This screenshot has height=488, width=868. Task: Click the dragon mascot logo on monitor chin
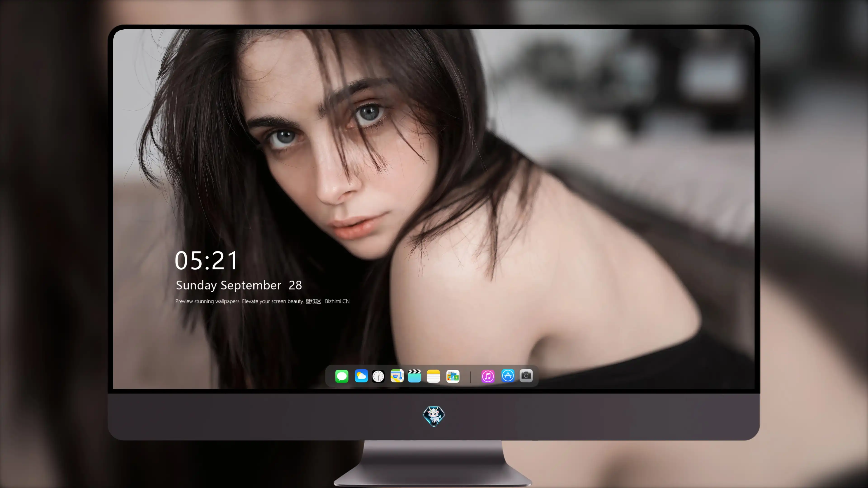click(x=434, y=416)
